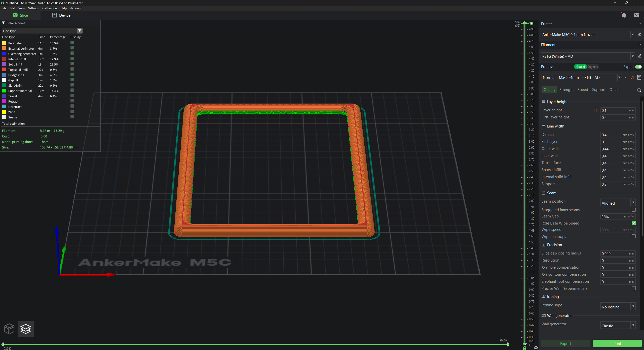Open the Calibration menu
The width and height of the screenshot is (644, 350).
[49, 8]
